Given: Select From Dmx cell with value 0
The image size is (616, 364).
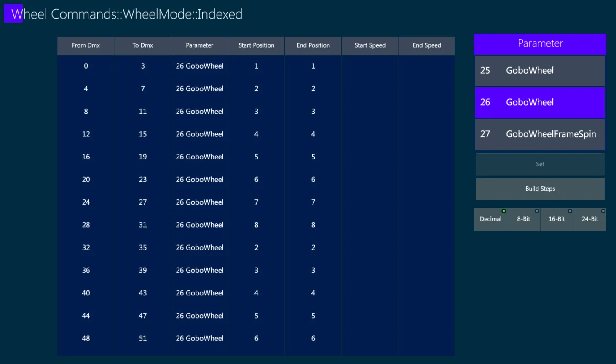Looking at the screenshot, I should [86, 66].
